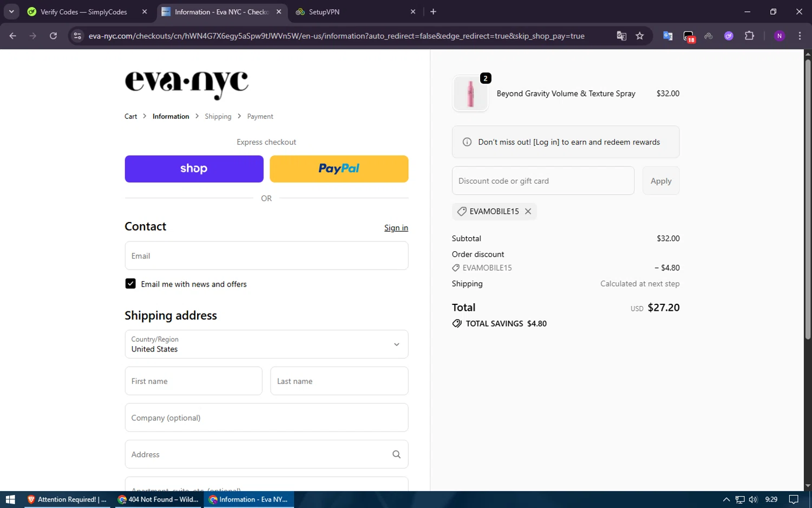Viewport: 812px width, 508px height.
Task: Focus the Email input field
Action: 266,256
